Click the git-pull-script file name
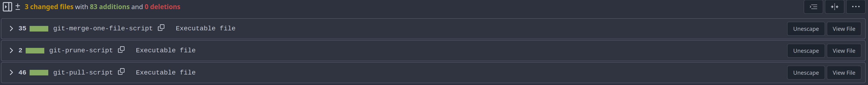The width and height of the screenshot is (868, 85). [83, 73]
